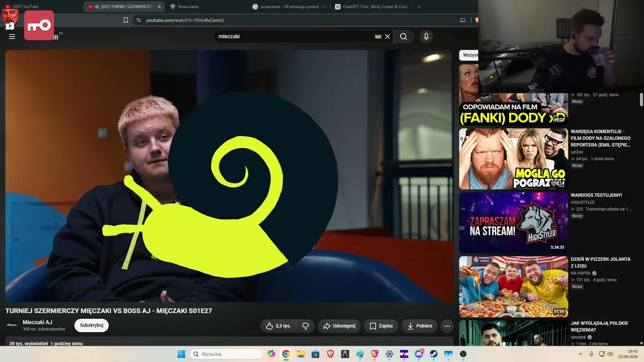Open the adiZler channel name
Viewport: 644px width, 362px height.
click(578, 152)
